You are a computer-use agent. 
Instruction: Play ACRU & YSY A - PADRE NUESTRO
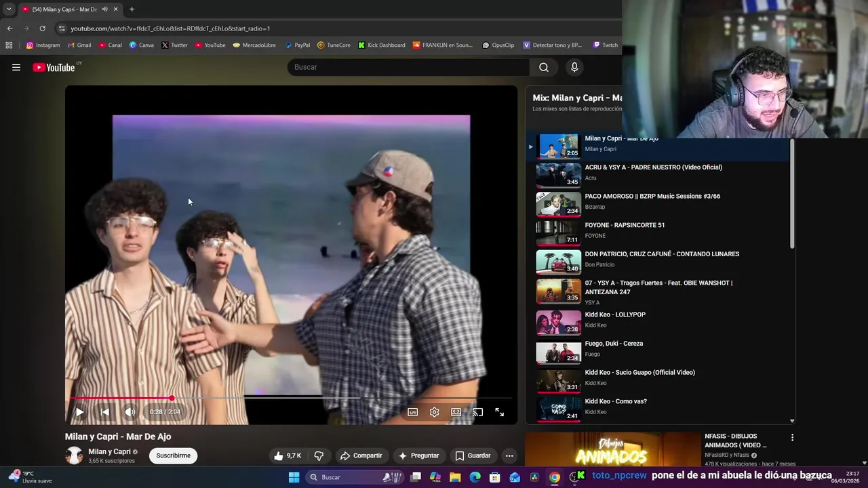pyautogui.click(x=658, y=174)
